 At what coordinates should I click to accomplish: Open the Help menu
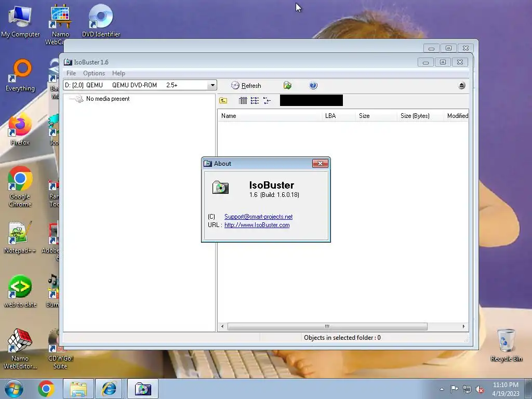(x=118, y=73)
